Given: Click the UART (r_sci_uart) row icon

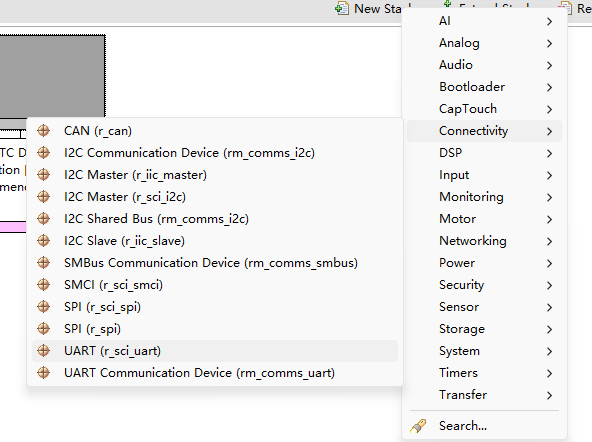Looking at the screenshot, I should (x=43, y=350).
